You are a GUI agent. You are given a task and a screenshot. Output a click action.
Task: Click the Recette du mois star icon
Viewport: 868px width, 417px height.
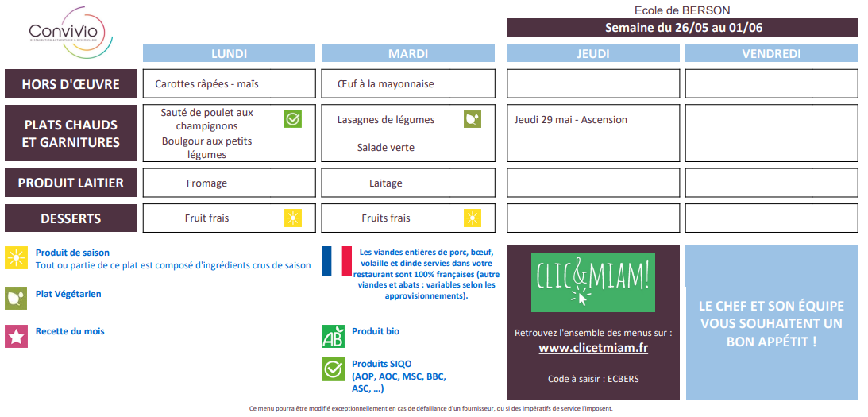[x=16, y=336]
